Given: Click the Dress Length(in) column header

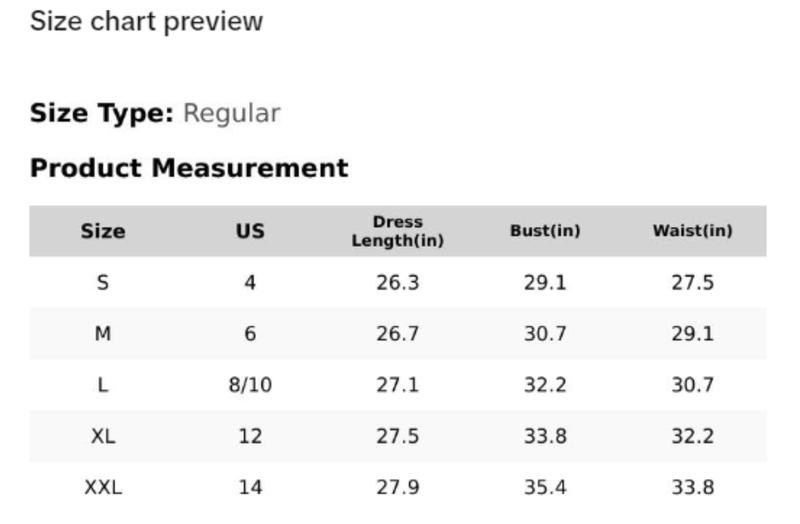Looking at the screenshot, I should click(397, 231).
